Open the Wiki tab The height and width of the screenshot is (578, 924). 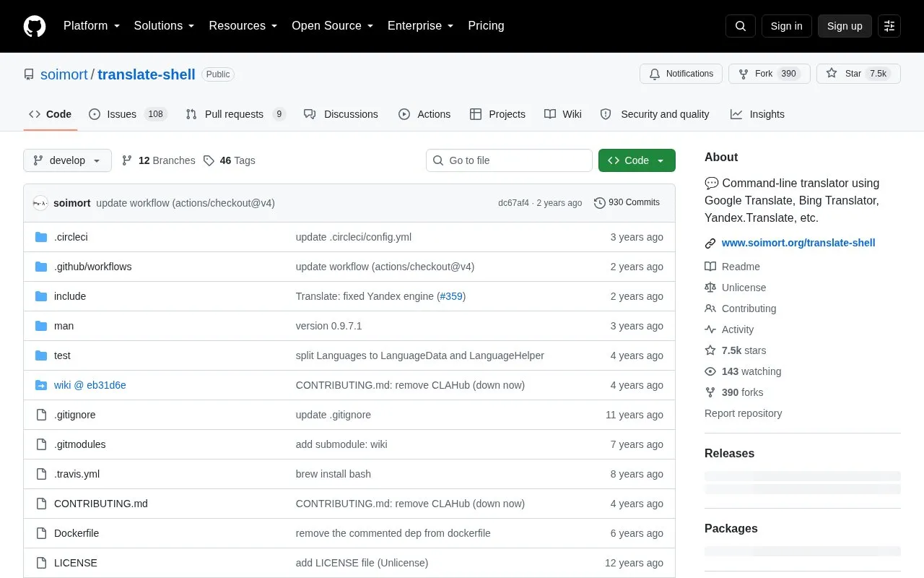point(563,114)
